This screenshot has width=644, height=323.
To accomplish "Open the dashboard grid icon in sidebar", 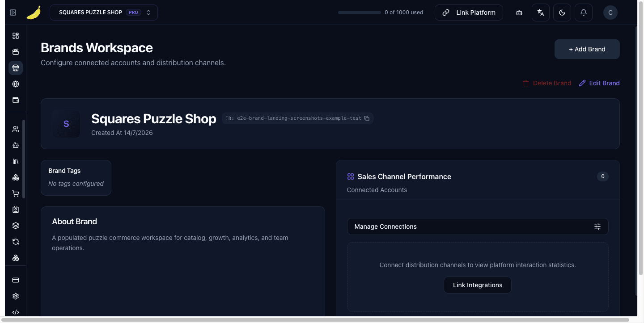I will pyautogui.click(x=16, y=36).
